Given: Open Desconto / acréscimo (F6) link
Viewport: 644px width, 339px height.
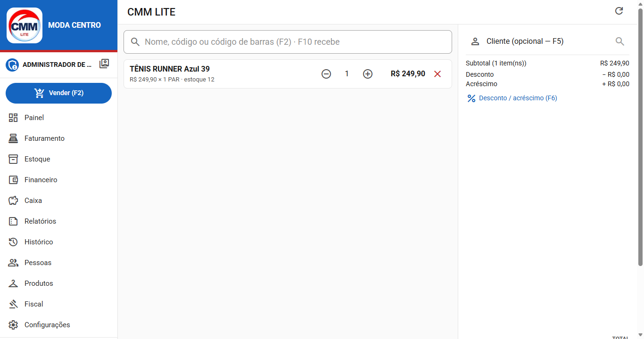Looking at the screenshot, I should 512,98.
